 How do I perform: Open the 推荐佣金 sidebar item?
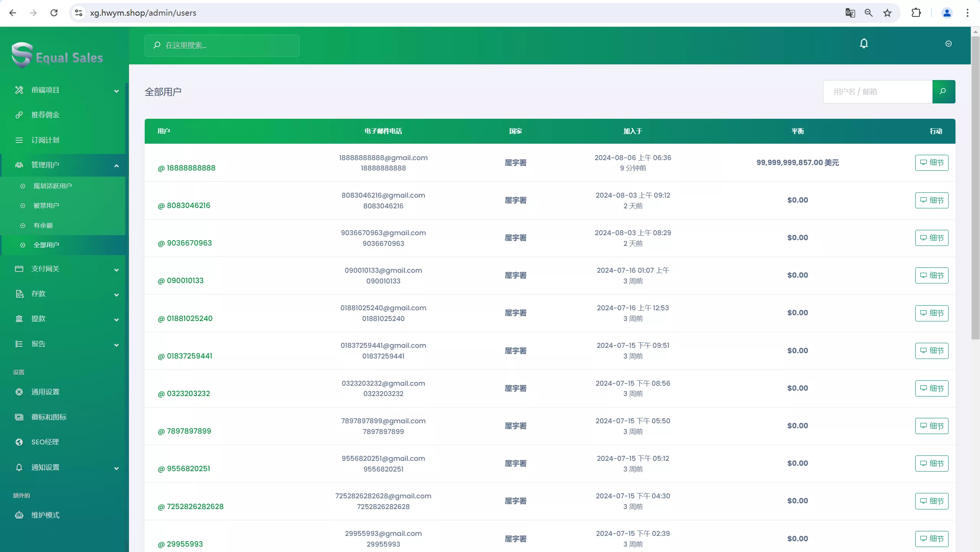pyautogui.click(x=45, y=115)
